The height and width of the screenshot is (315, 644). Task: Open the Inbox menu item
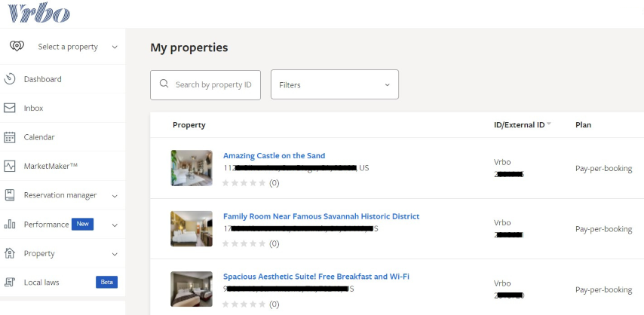34,109
